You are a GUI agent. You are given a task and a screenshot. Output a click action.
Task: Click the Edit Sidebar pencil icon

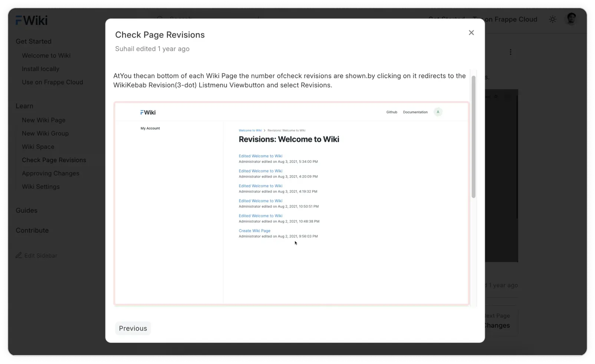coord(19,255)
